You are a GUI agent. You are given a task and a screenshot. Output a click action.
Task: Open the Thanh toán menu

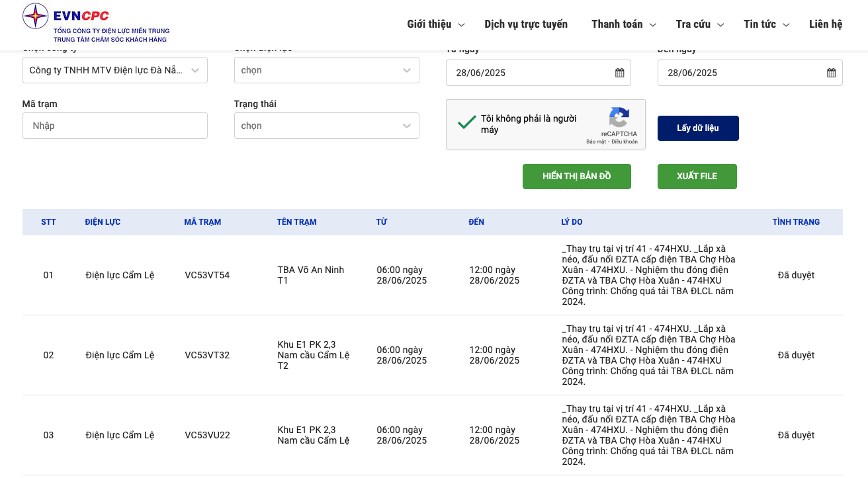623,24
